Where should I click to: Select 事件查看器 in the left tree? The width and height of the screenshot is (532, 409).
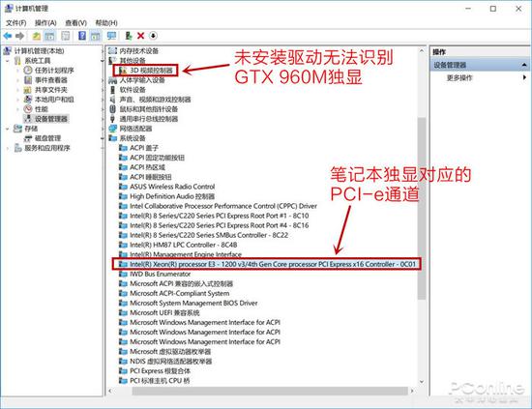(51, 80)
